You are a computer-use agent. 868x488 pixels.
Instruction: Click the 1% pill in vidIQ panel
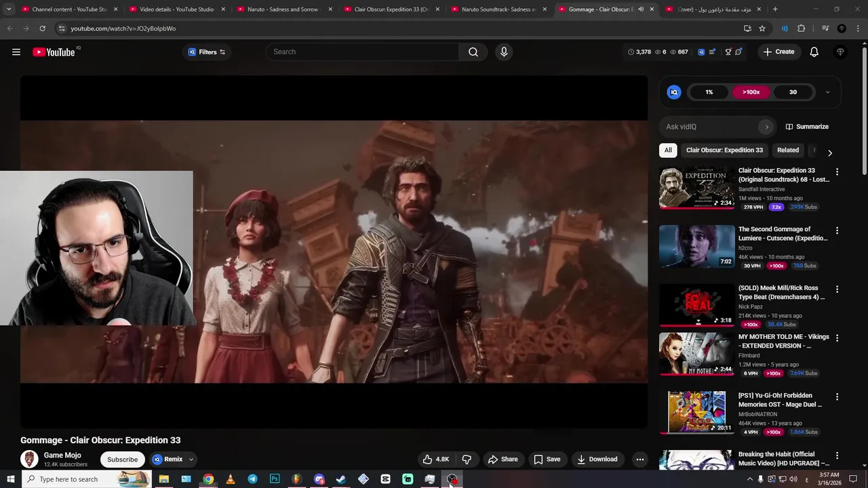(709, 92)
